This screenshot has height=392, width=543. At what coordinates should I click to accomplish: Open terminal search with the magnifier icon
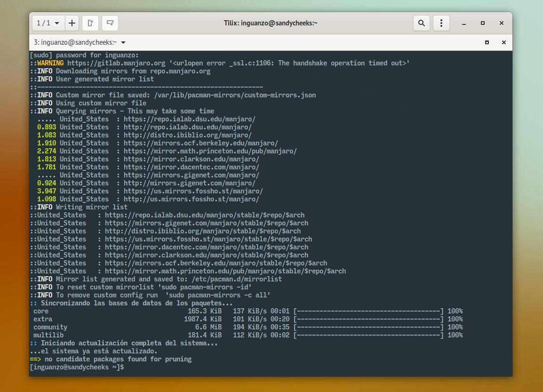(x=421, y=23)
